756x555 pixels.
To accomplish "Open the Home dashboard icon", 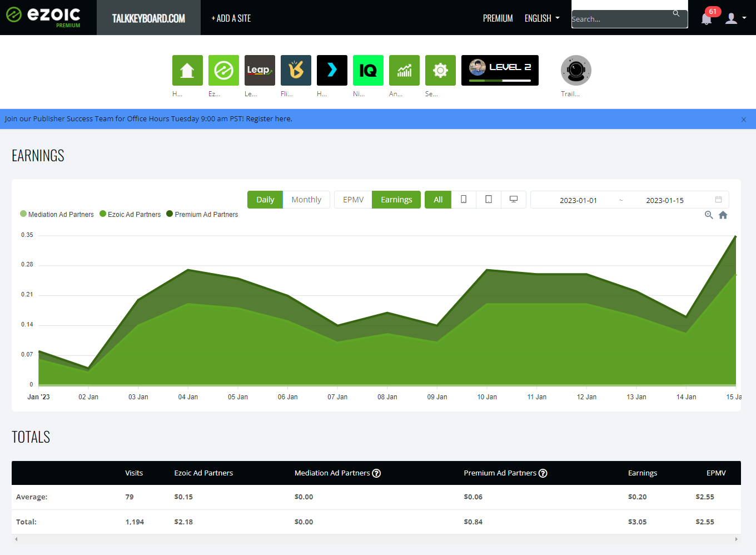I will [x=187, y=70].
